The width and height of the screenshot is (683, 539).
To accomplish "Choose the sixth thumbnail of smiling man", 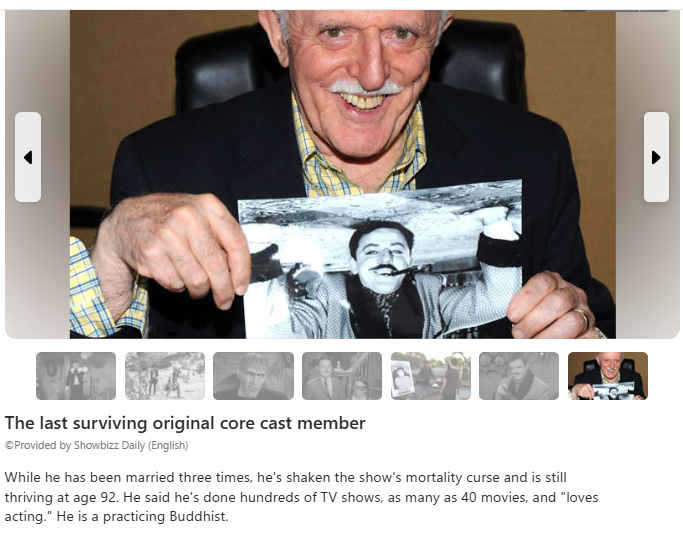I will pos(519,376).
